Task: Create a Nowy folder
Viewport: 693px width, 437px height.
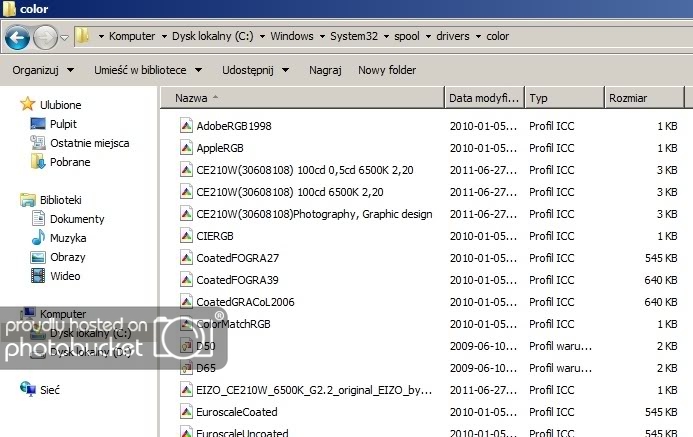Action: (x=387, y=70)
